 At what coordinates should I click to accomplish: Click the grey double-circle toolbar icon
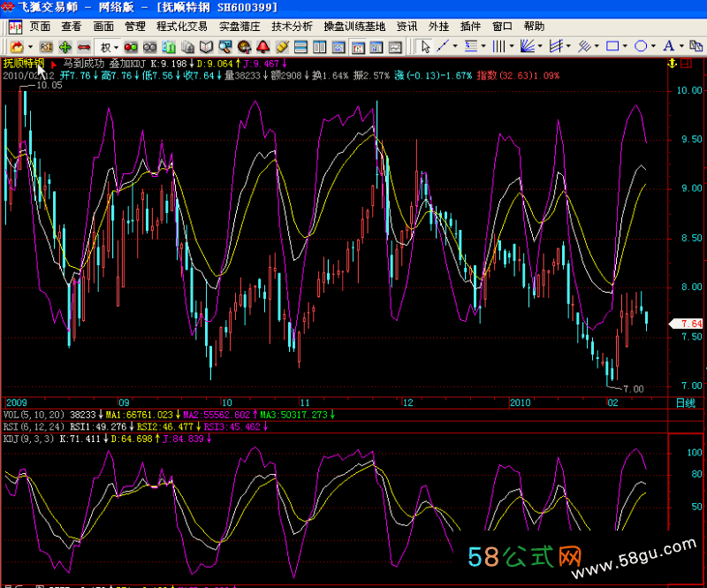[x=149, y=47]
